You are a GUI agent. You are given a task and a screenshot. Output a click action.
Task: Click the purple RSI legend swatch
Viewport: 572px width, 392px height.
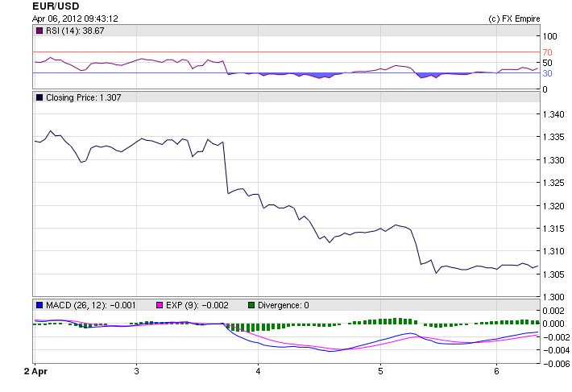pos(39,31)
